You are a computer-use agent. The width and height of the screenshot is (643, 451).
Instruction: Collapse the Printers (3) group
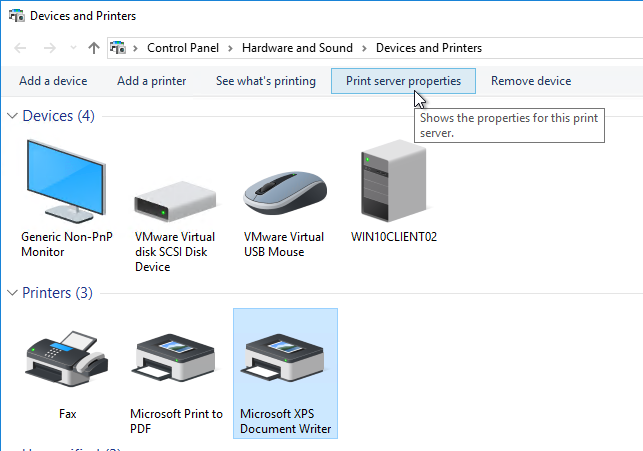click(x=12, y=294)
